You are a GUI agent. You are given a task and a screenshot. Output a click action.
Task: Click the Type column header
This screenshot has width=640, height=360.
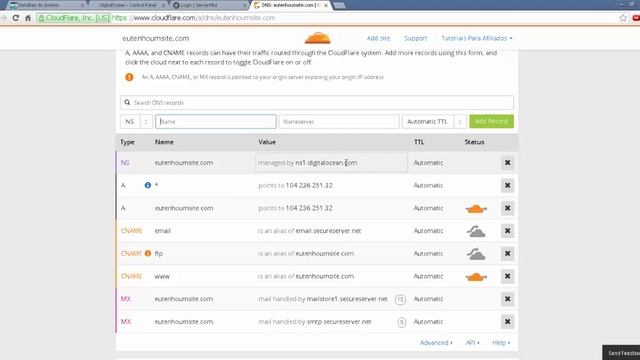127,142
